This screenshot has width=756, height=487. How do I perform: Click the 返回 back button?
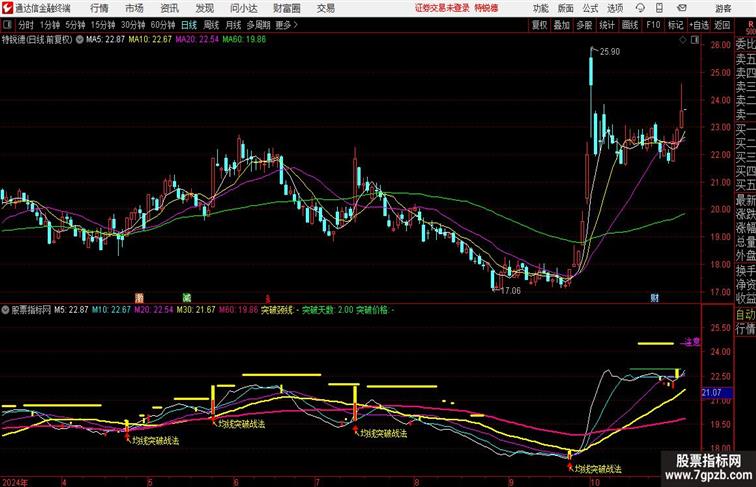coord(722,25)
